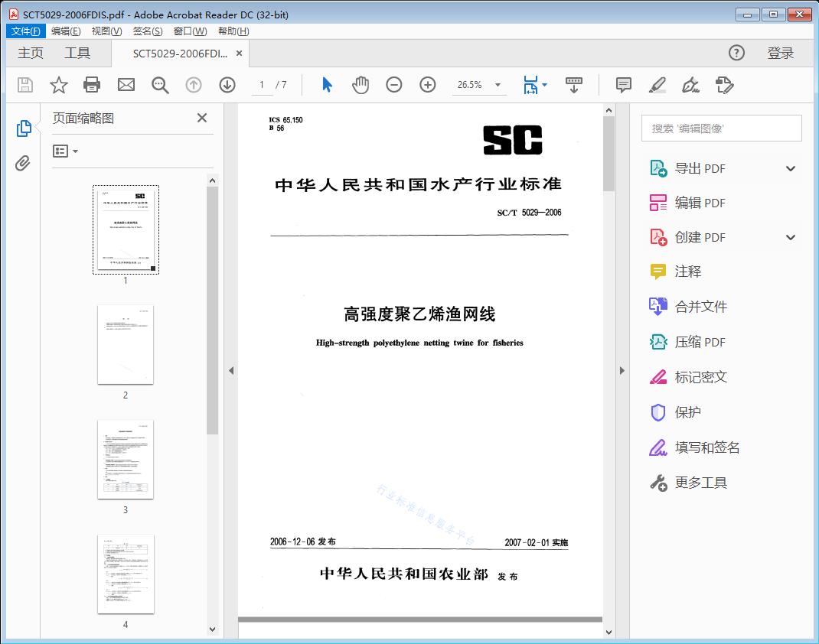Expand the 导出 PDF chevron
This screenshot has width=819, height=644.
791,168
